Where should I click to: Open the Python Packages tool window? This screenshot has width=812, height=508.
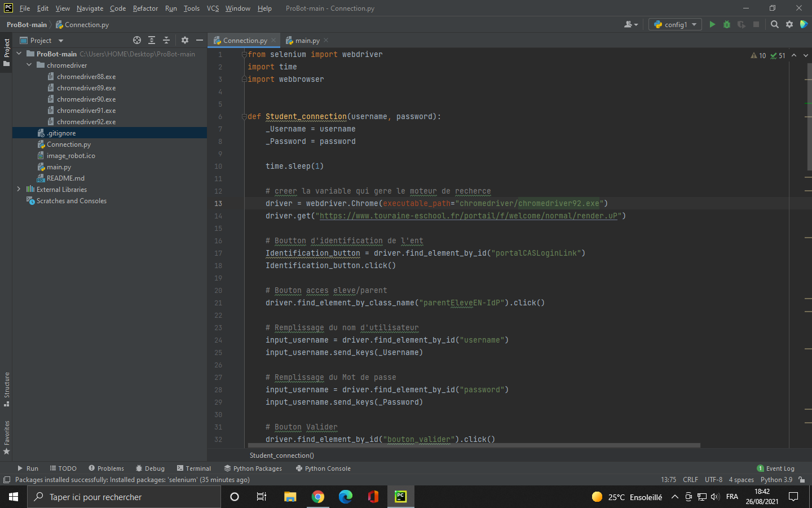tap(253, 468)
